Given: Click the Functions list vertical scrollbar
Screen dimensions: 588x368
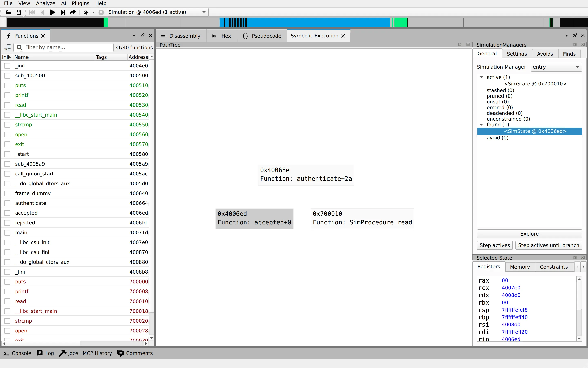Looking at the screenshot, I should tap(152, 186).
